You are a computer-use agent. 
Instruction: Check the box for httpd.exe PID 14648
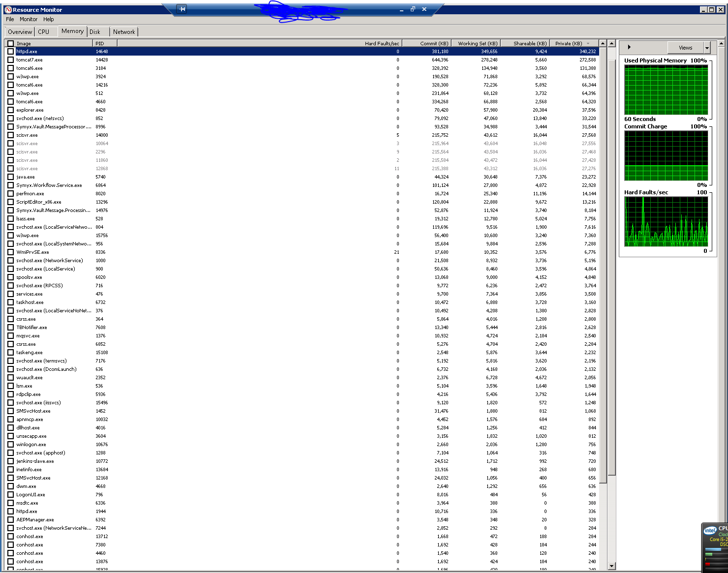pos(11,51)
